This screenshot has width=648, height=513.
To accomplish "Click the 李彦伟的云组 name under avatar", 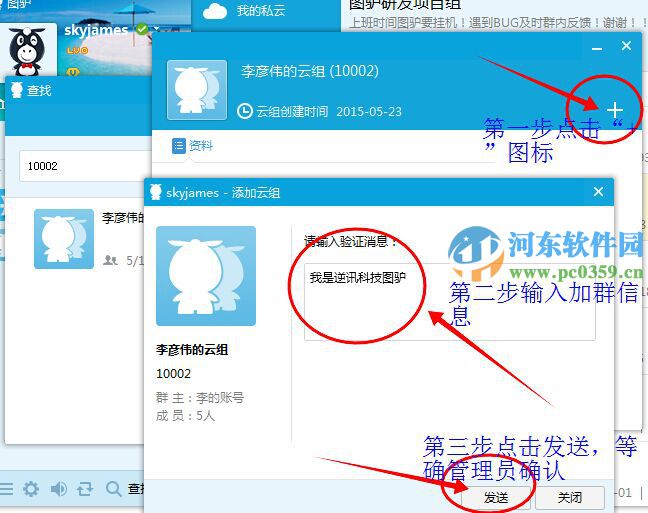I will coord(192,350).
